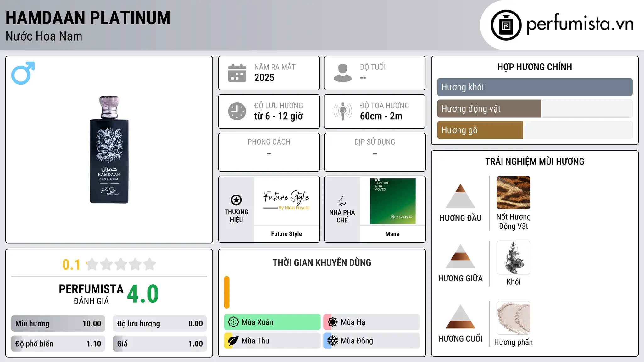Click the Perfumista 4.0 rating score
The height and width of the screenshot is (362, 644).
click(143, 294)
